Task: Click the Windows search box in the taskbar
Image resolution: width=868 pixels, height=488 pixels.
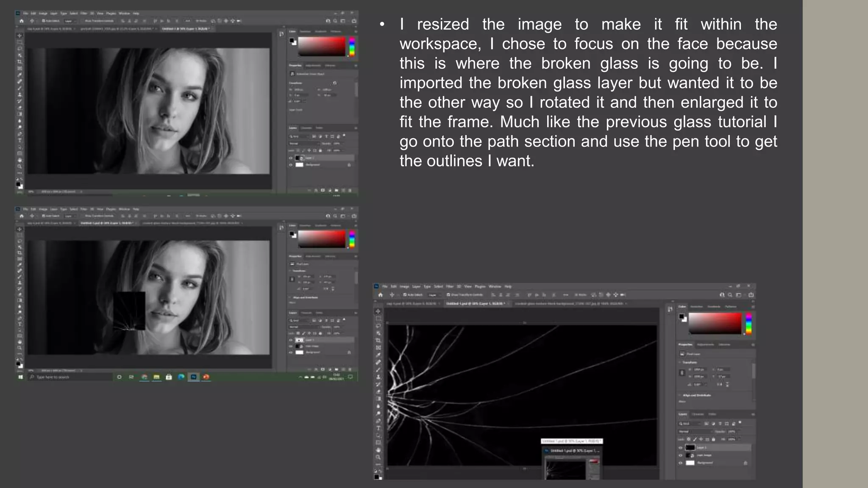Action: point(70,377)
